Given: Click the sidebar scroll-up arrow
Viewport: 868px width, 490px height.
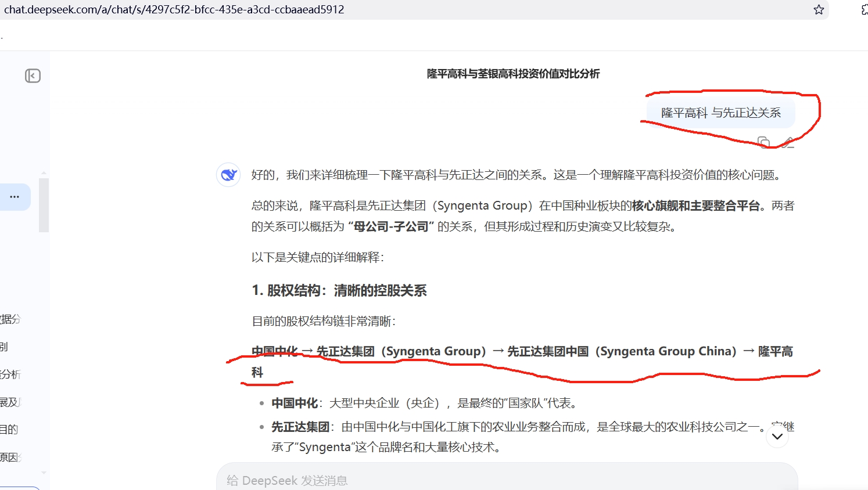Looking at the screenshot, I should 44,173.
